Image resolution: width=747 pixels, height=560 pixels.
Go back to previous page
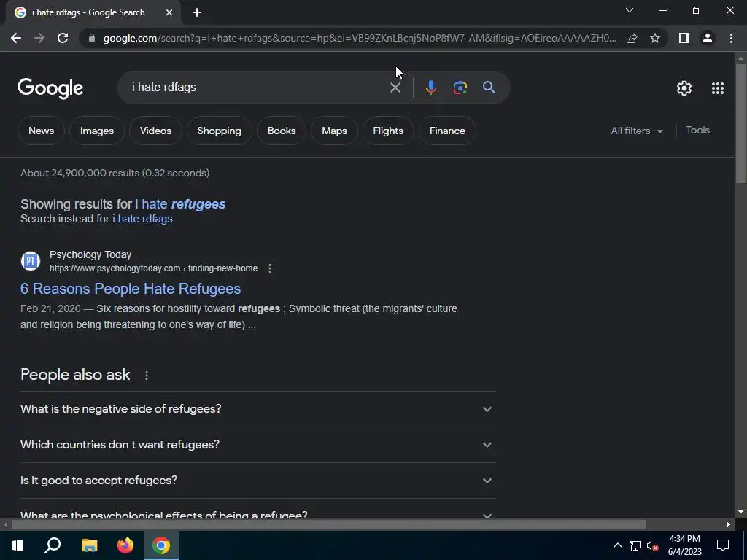[16, 38]
